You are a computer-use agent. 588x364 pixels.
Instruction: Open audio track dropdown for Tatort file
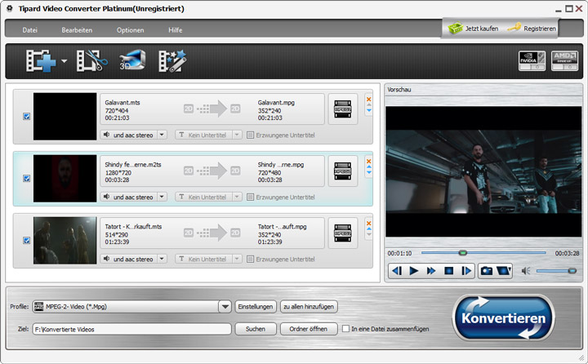162,259
